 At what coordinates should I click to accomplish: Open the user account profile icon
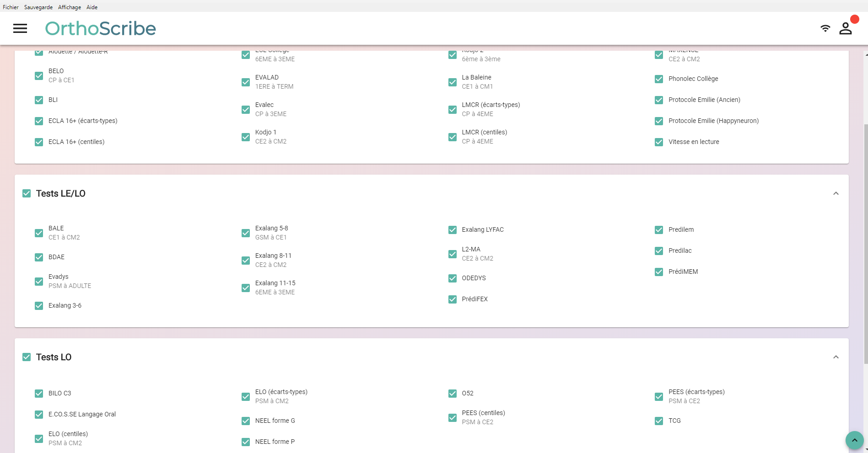tap(845, 29)
